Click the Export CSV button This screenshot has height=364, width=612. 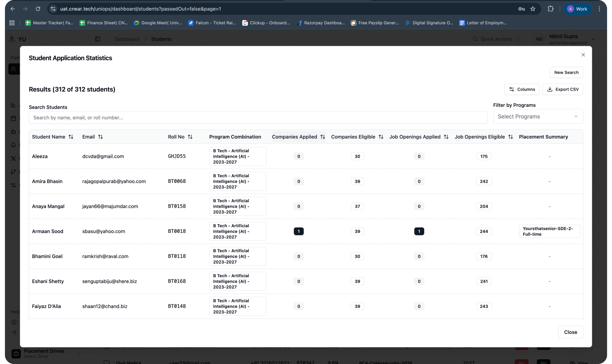(563, 89)
